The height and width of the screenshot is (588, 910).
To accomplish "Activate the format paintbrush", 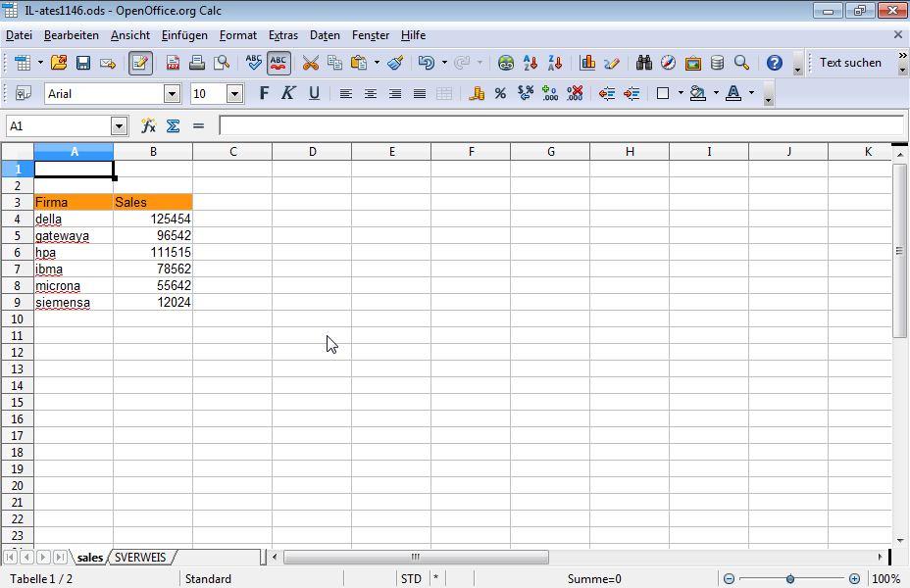I will [396, 63].
